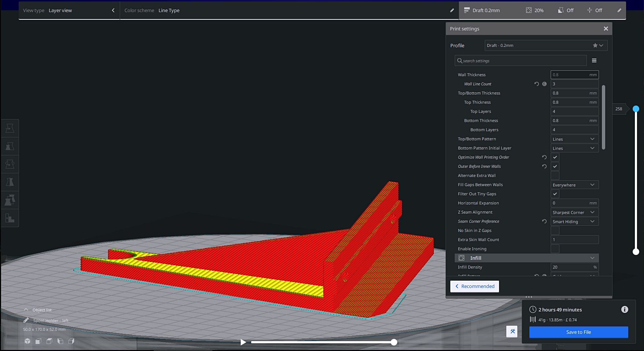
Task: Click pencil icon in print settings summary bar
Action: [x=619, y=10]
